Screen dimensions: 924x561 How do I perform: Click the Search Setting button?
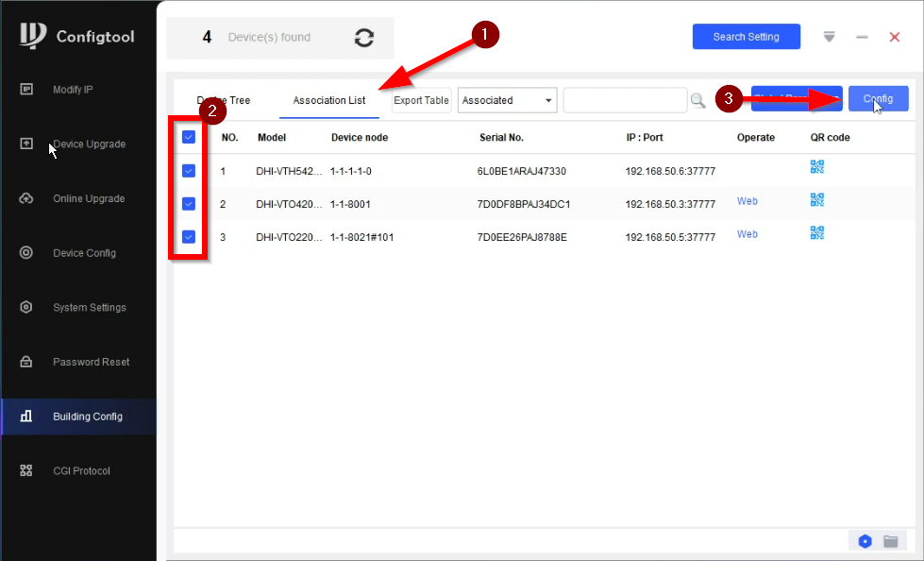[x=746, y=37]
